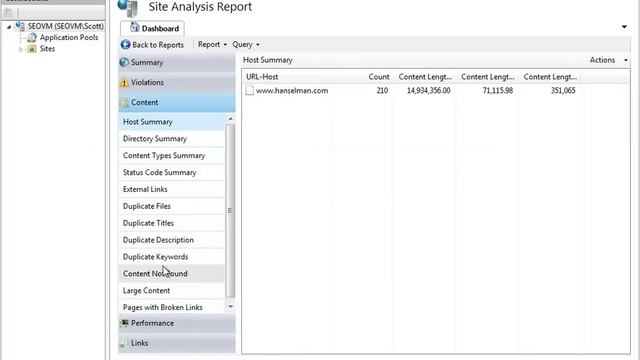Open Pages with Broken Links report
This screenshot has width=640, height=360.
tap(171, 307)
